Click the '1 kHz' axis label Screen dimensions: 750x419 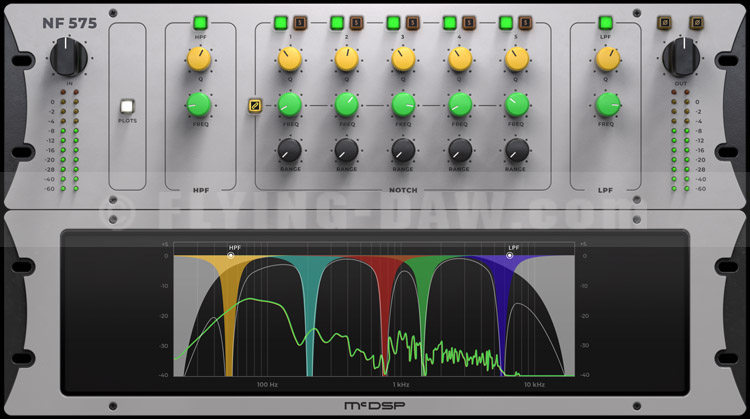click(x=401, y=385)
